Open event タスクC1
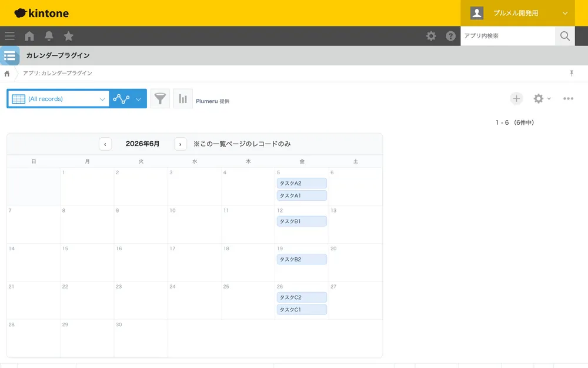Image resolution: width=588 pixels, height=368 pixels. pyautogui.click(x=302, y=310)
